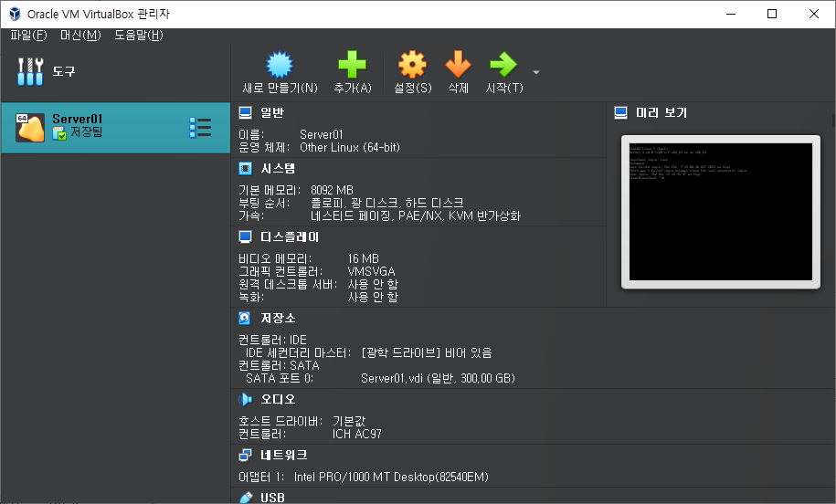Click boot order 플로피, 광 디스크, 하드 디스크
The image size is (836, 504).
(387, 203)
